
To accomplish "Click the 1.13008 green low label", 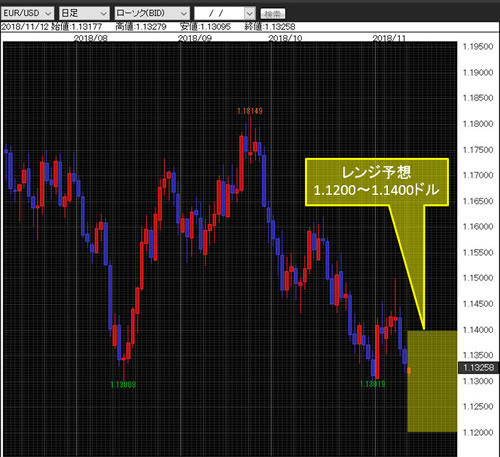I will (123, 385).
